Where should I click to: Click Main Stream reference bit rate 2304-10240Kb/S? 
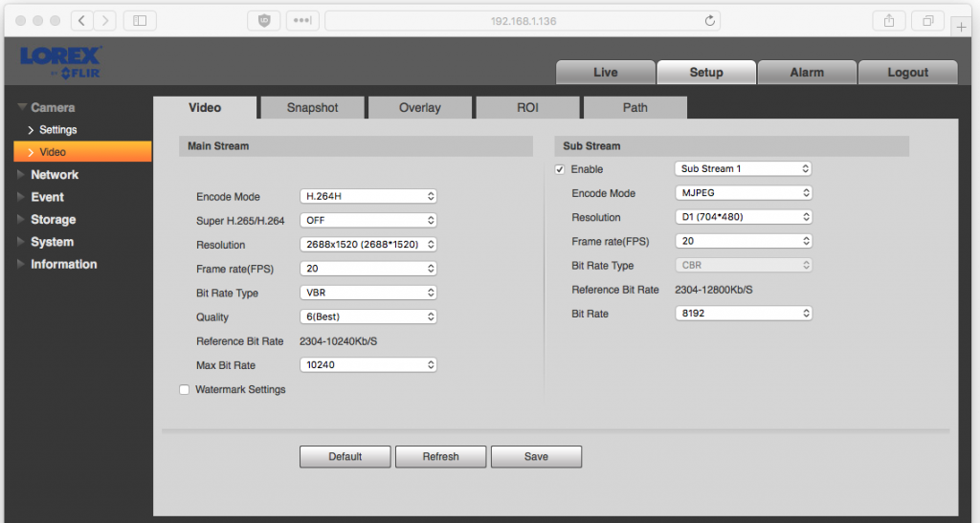338,341
